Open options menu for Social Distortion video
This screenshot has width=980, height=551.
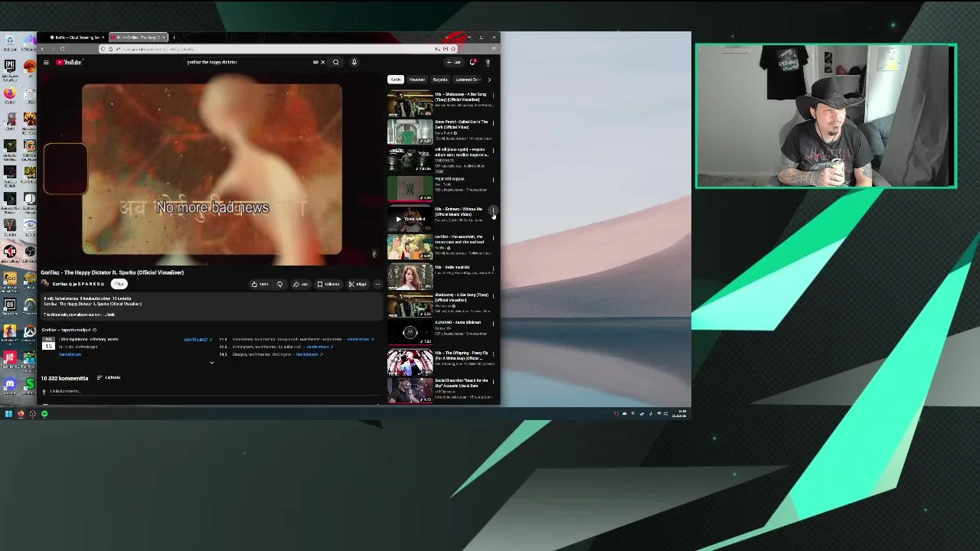coord(493,381)
